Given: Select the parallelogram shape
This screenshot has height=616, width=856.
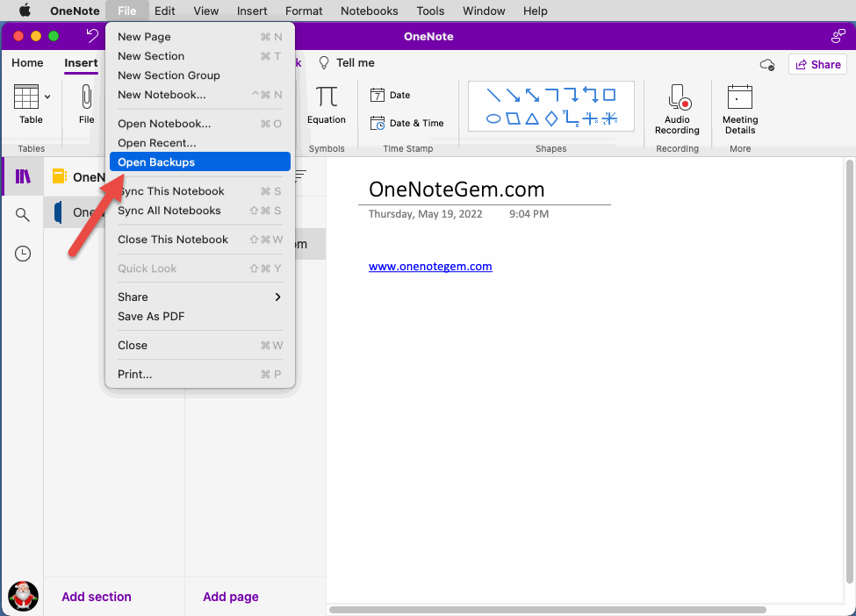Looking at the screenshot, I should 514,118.
